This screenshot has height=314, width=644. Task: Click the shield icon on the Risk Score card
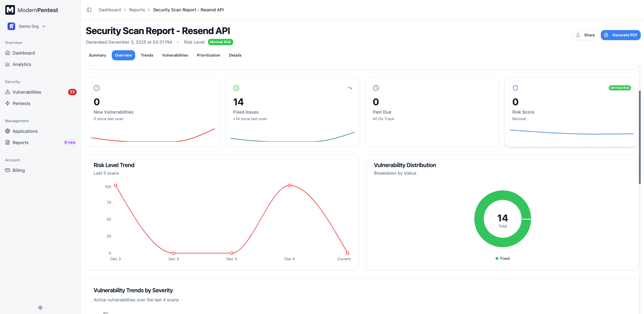[x=515, y=88]
